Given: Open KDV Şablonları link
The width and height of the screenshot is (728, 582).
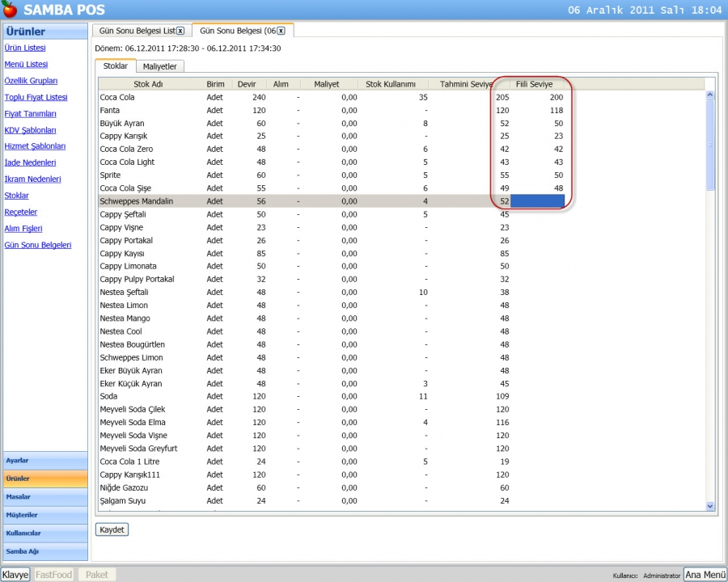Looking at the screenshot, I should tap(30, 130).
